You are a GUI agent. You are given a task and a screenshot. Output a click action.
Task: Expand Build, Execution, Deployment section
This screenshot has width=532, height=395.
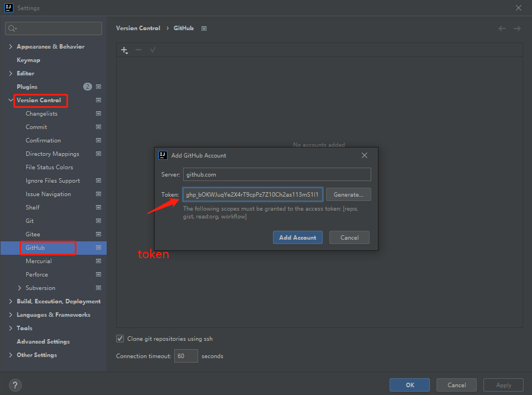[11, 301]
